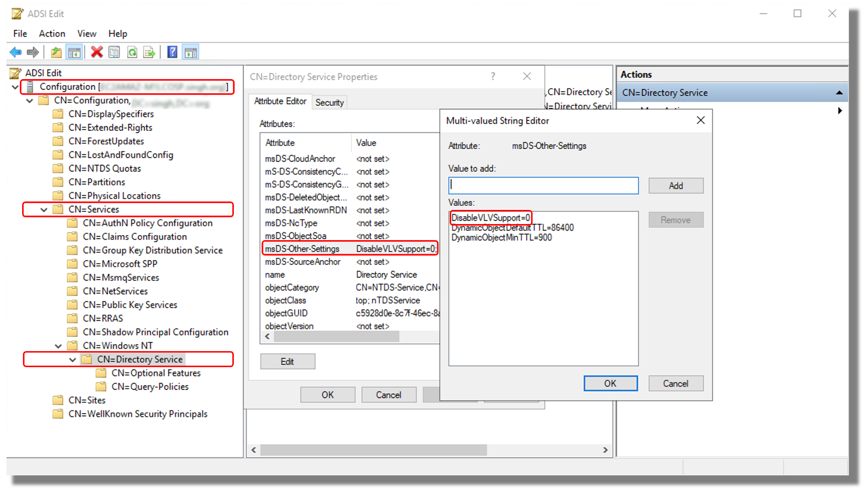Collapse the CN=Windows NT node
The width and height of the screenshot is (868, 490).
(x=58, y=345)
